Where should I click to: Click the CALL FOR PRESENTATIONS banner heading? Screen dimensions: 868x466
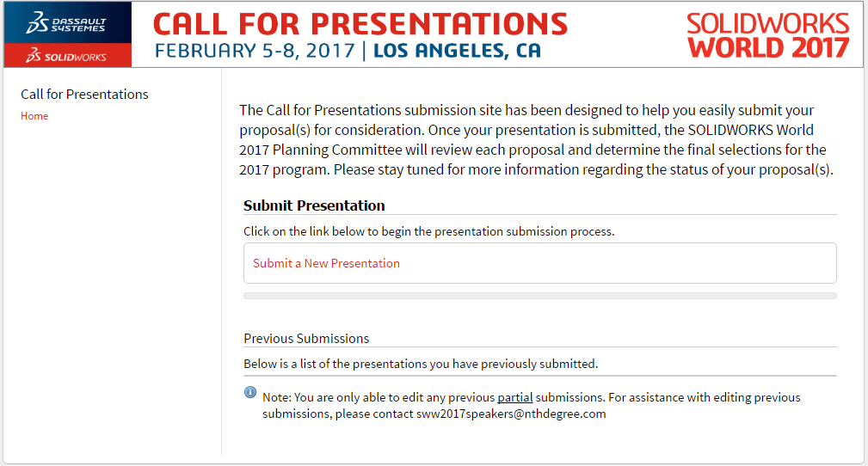pos(360,24)
